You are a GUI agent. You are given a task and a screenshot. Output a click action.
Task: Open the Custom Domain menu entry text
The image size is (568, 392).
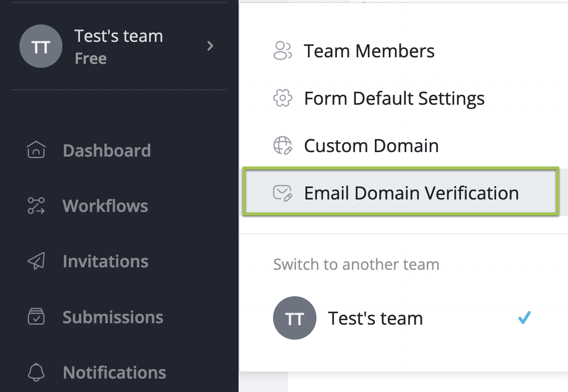tap(371, 146)
